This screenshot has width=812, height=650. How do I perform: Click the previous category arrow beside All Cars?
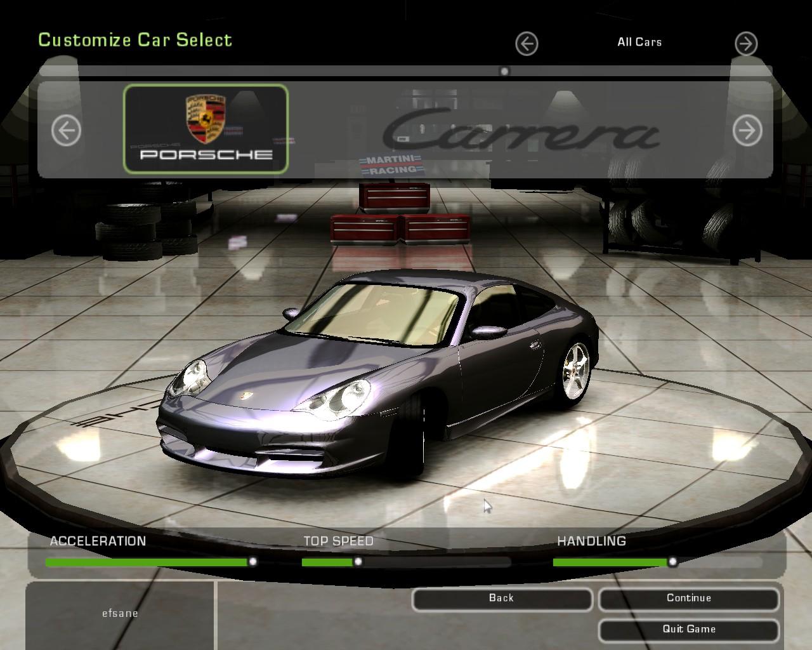(527, 44)
